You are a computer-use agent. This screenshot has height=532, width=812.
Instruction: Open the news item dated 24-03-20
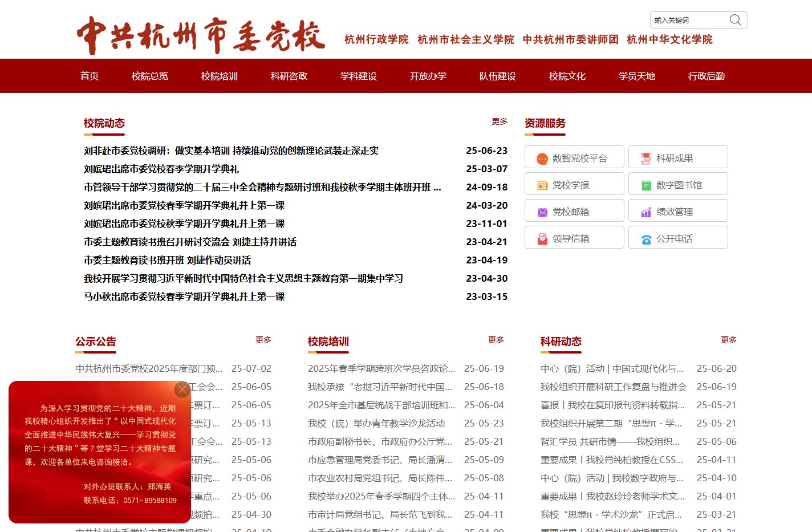184,205
